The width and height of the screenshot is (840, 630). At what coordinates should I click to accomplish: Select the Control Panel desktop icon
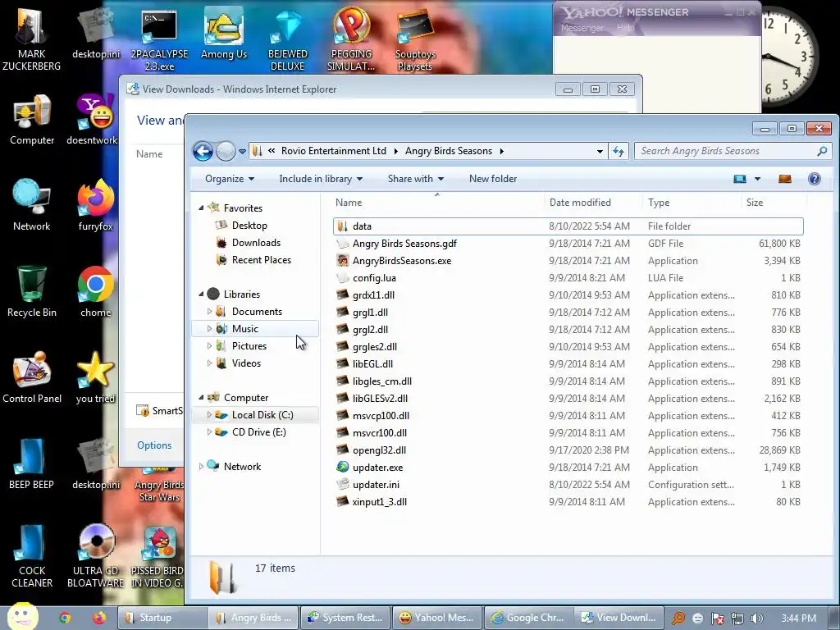(32, 377)
